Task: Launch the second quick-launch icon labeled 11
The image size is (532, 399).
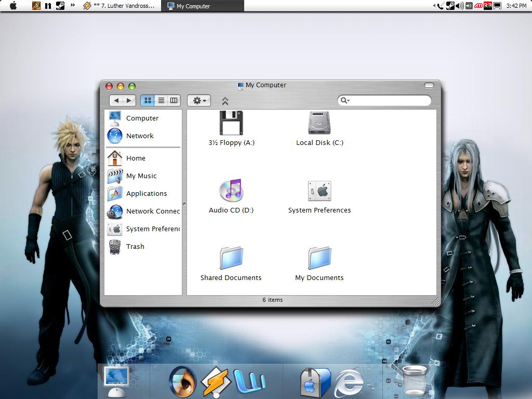Action: [x=48, y=6]
